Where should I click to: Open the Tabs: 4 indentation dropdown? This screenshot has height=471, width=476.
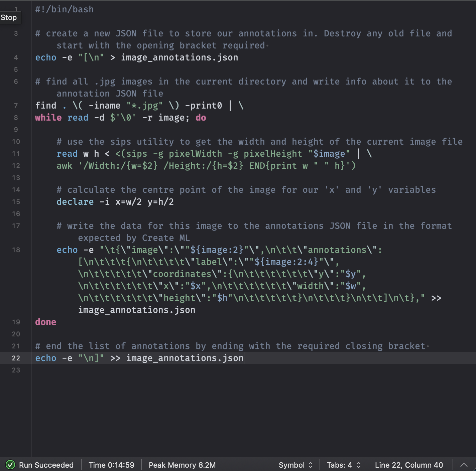tap(344, 465)
